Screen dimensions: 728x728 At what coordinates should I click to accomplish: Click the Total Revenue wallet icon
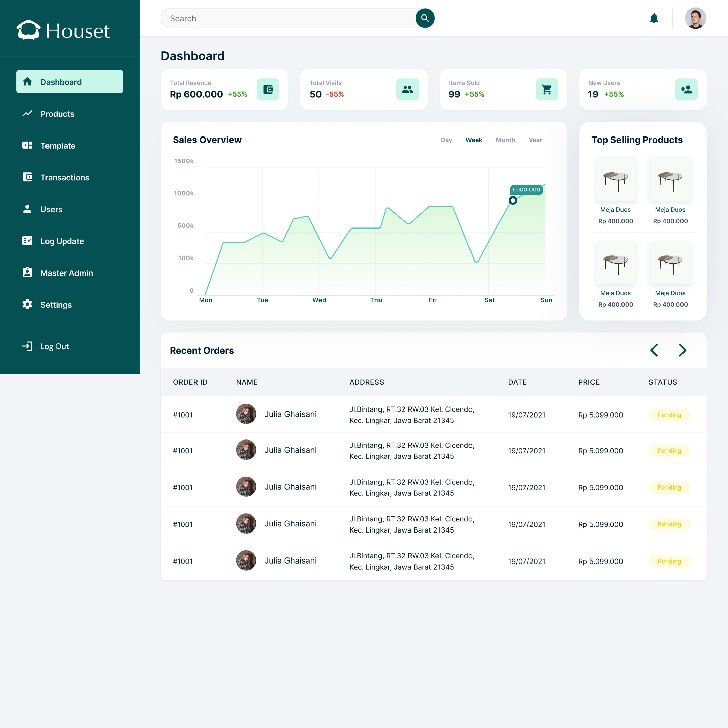268,89
